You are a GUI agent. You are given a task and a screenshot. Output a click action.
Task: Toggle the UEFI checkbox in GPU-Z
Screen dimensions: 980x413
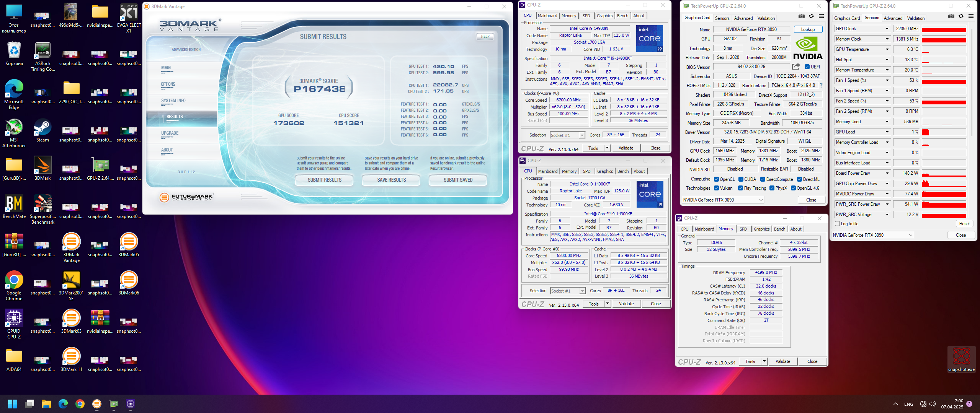[x=807, y=67]
